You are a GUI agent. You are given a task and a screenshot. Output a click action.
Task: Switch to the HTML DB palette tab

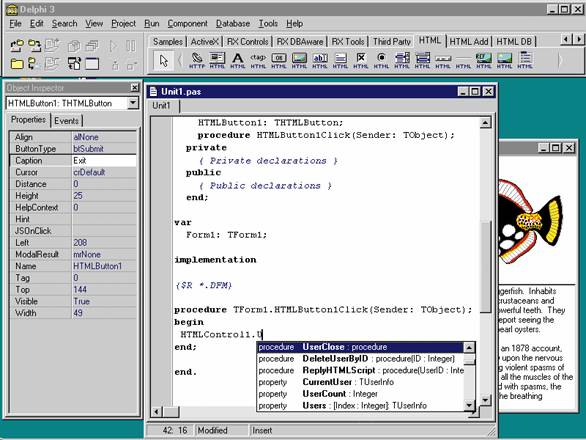(514, 41)
